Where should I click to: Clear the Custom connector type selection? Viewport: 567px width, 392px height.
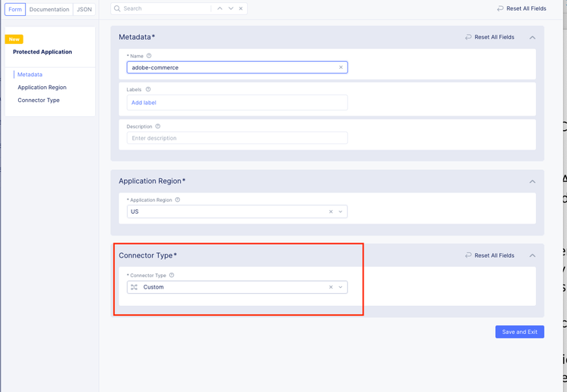pyautogui.click(x=330, y=287)
